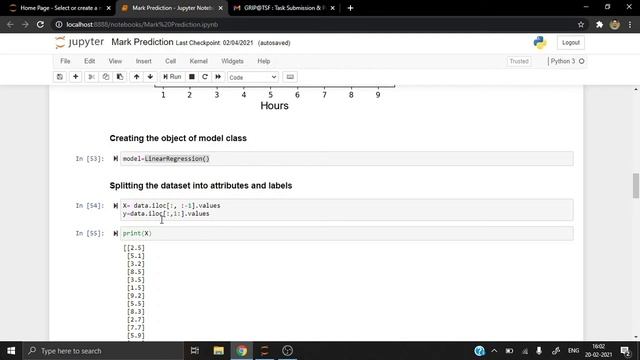Open the Kernel menu
640x360 pixels.
[198, 61]
